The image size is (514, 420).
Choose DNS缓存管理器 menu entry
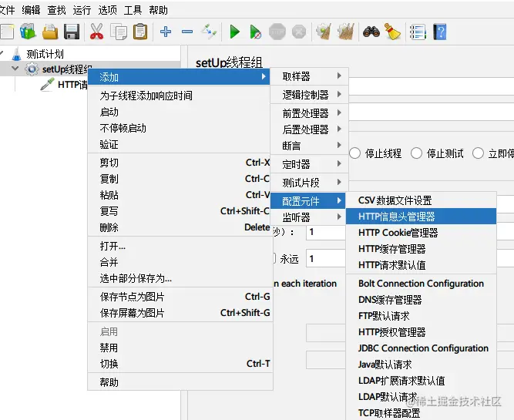click(x=422, y=299)
